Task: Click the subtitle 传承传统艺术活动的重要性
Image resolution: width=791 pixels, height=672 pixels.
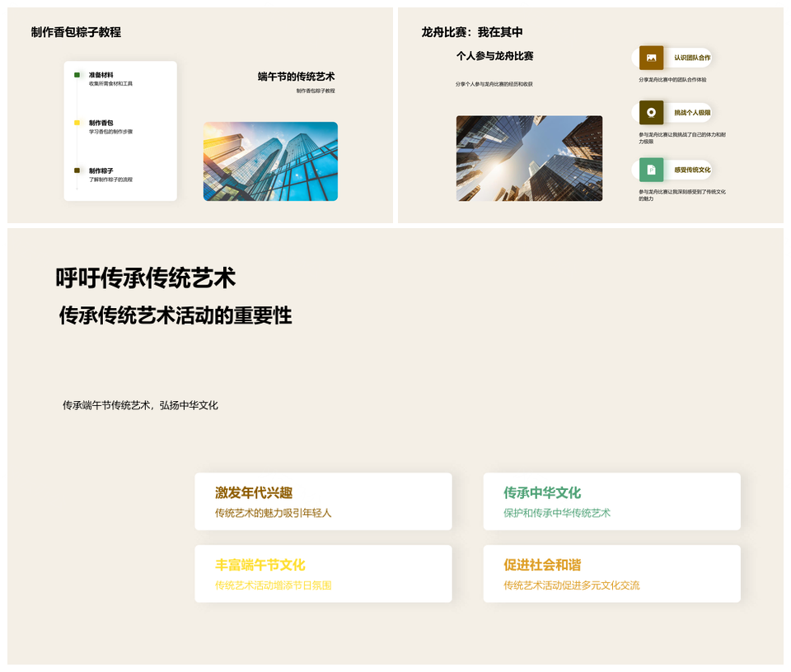Action: (x=176, y=315)
